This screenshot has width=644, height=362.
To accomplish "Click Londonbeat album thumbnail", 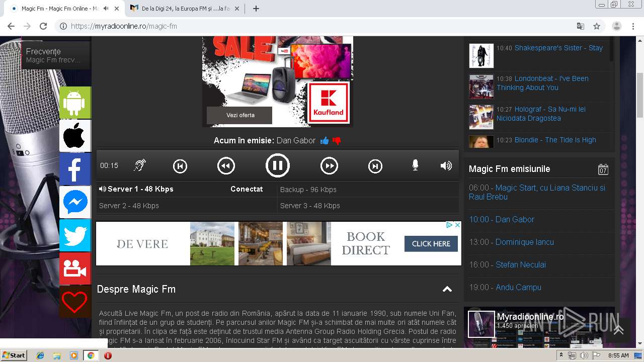I will pyautogui.click(x=481, y=86).
